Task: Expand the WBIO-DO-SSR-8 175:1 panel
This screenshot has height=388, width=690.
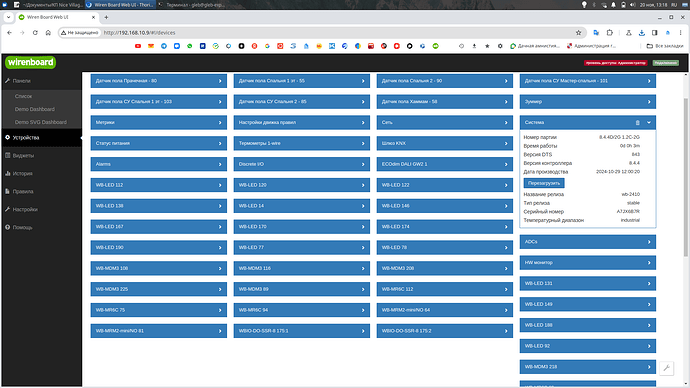Action: coord(301,331)
